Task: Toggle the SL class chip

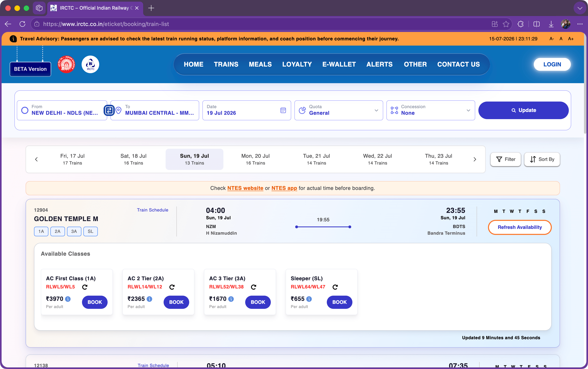Action: click(x=91, y=231)
